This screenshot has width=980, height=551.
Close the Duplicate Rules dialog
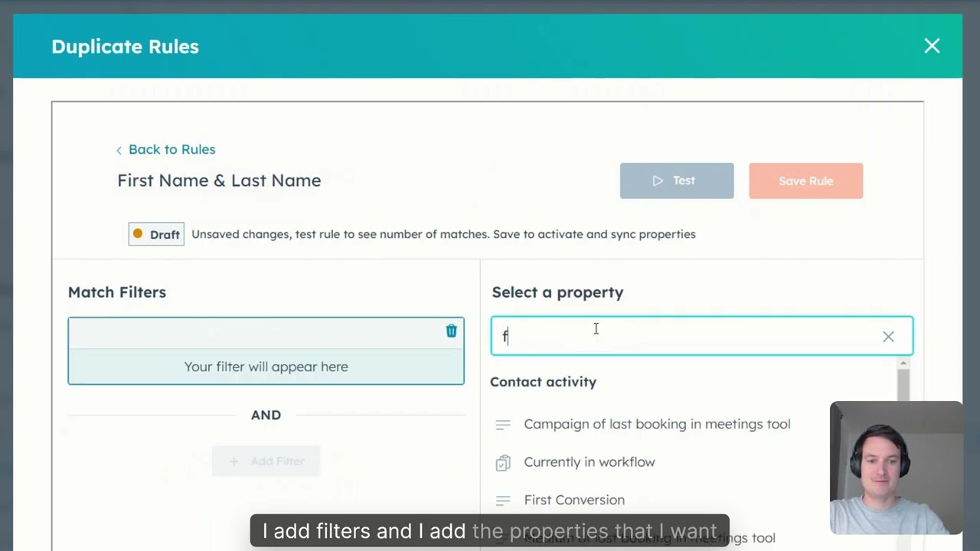[932, 46]
